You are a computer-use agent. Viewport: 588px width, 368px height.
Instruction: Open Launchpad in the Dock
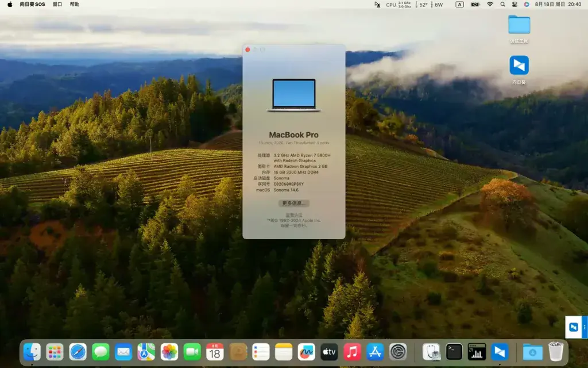click(55, 352)
